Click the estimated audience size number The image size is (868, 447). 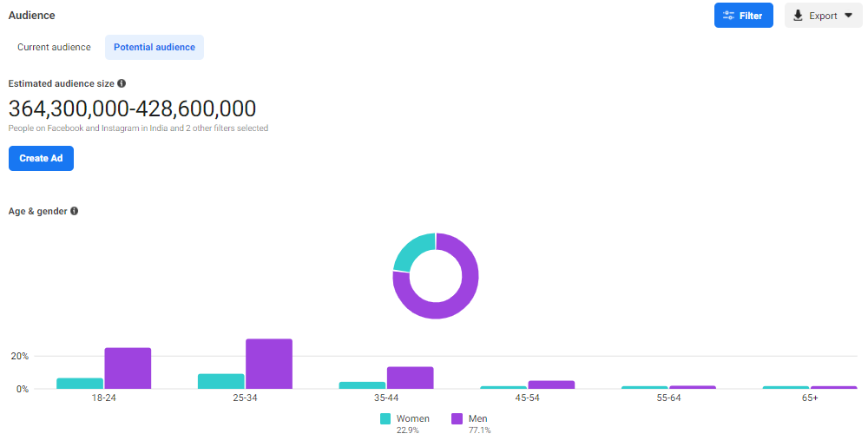tap(132, 108)
